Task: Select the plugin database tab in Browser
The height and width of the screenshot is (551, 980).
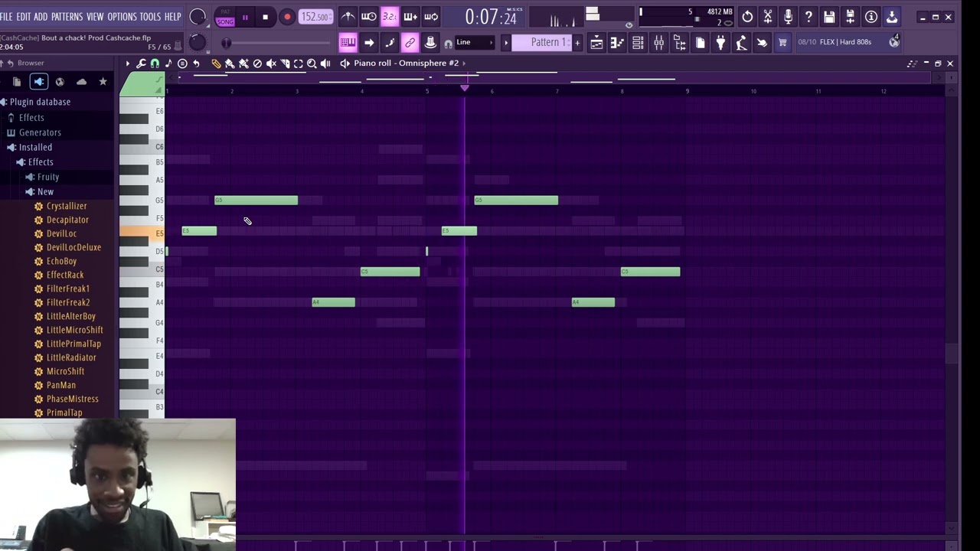Action: [x=39, y=81]
